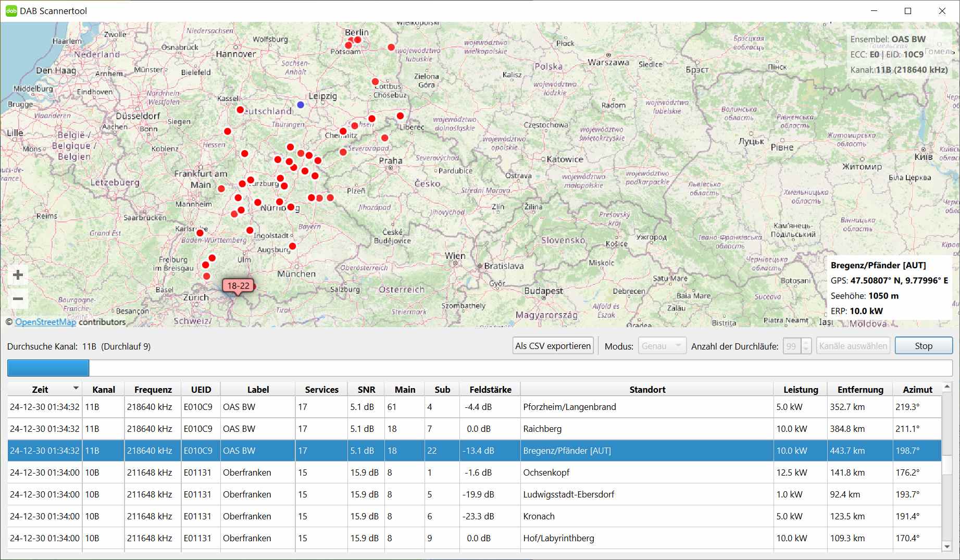Click the 18-22 transmitter marker label
The height and width of the screenshot is (560, 960).
(x=238, y=285)
